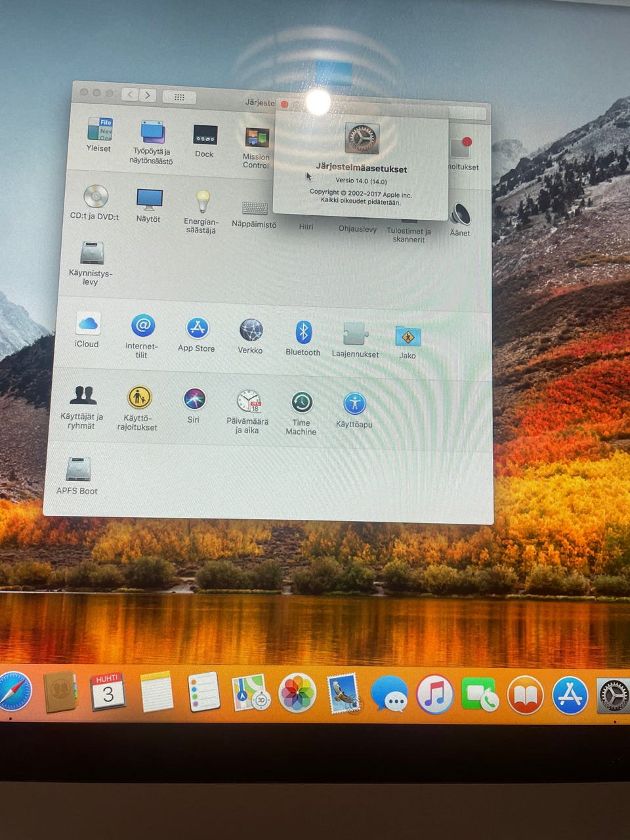The image size is (630, 840).
Task: Open App Store from the Dock
Action: [x=570, y=696]
